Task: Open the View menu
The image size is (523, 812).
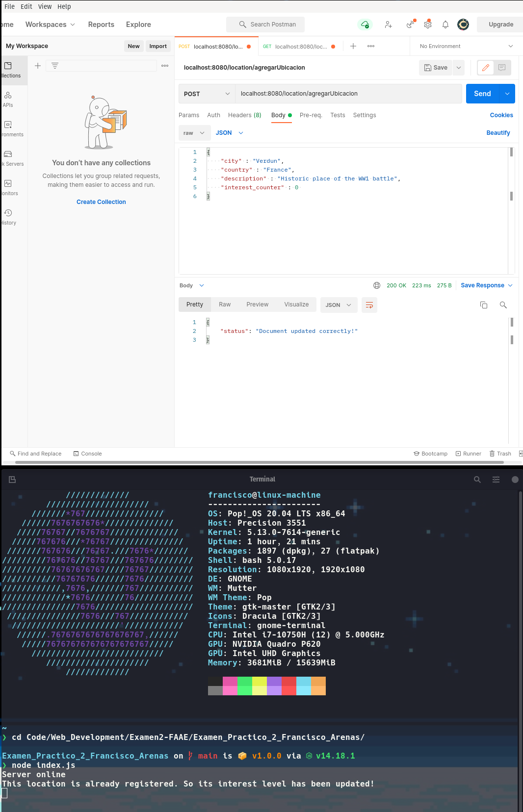Action: [x=45, y=6]
